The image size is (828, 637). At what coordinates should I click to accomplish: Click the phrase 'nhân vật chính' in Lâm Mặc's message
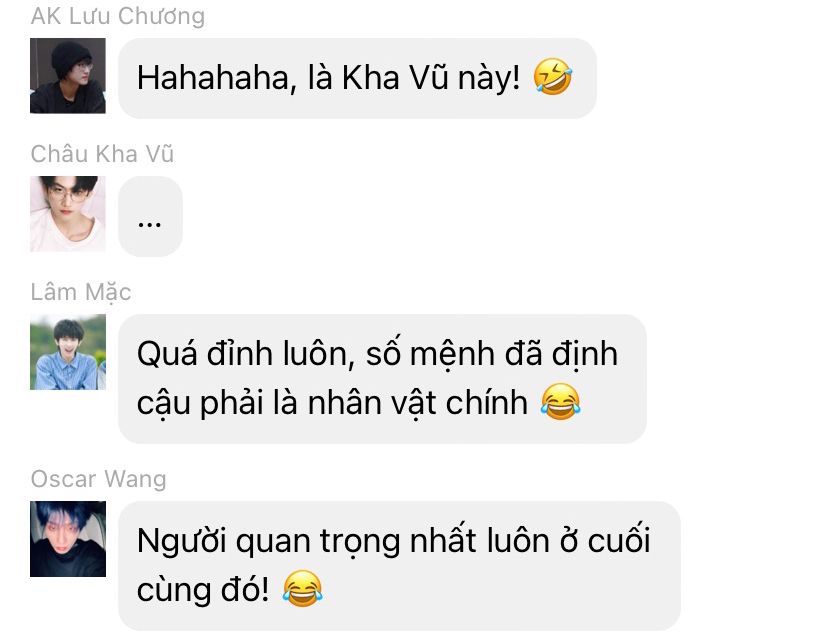(418, 402)
